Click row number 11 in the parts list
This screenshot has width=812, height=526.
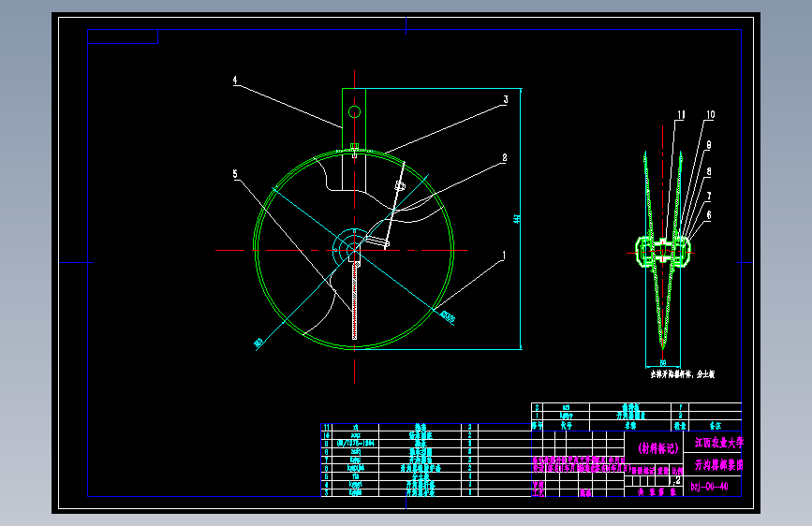pyautogui.click(x=326, y=428)
